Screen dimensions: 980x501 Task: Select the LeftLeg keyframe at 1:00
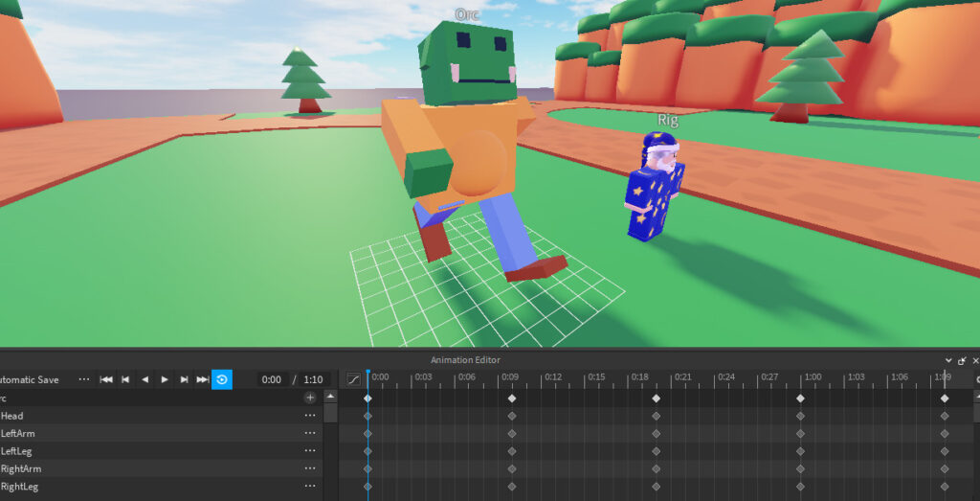point(801,451)
